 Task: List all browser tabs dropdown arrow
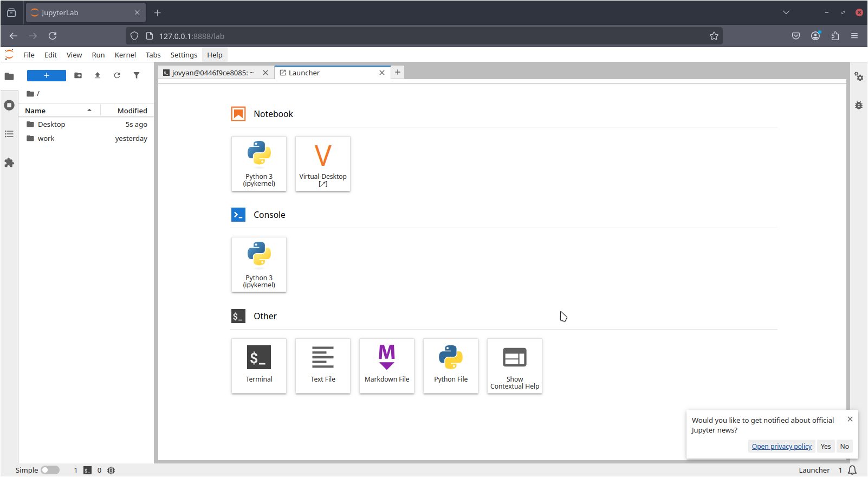coord(786,12)
